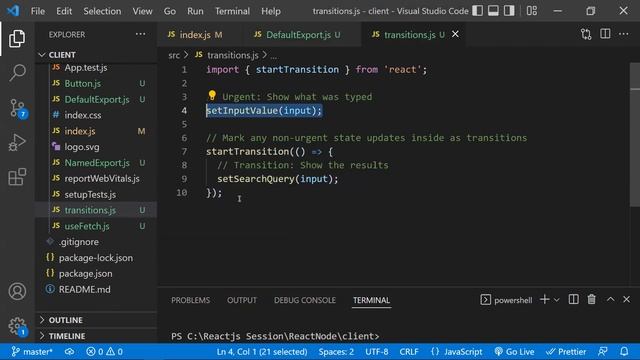The height and width of the screenshot is (360, 640).
Task: Toggle secondary side bar layout icon
Action: pyautogui.click(x=509, y=11)
